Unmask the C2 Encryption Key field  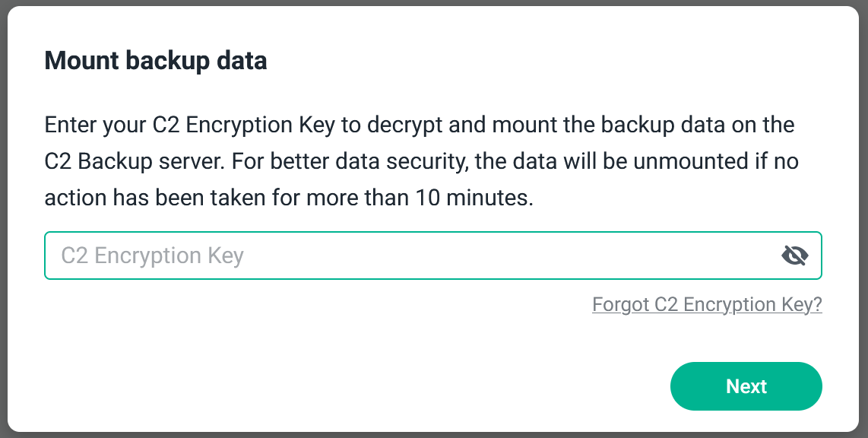point(794,255)
